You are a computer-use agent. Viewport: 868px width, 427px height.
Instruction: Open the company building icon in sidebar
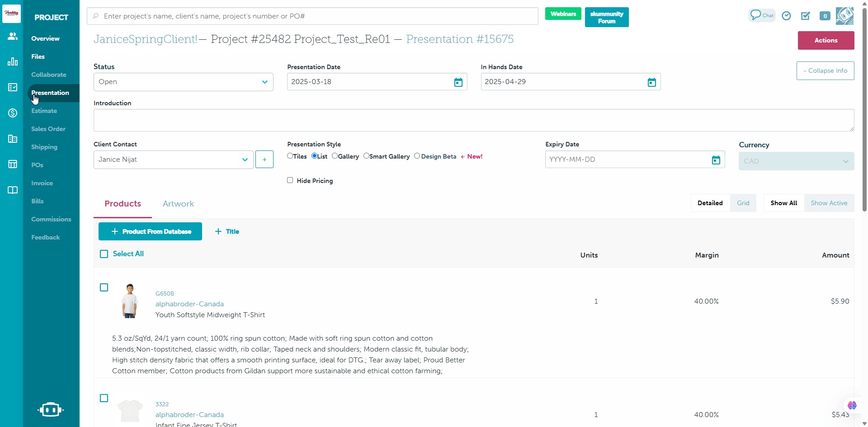[x=12, y=139]
